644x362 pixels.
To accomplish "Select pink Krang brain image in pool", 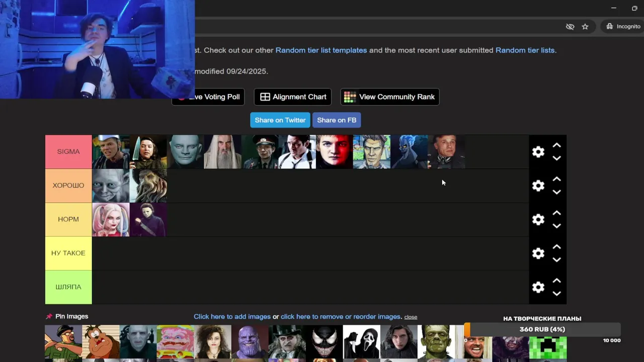I will pyautogui.click(x=175, y=342).
